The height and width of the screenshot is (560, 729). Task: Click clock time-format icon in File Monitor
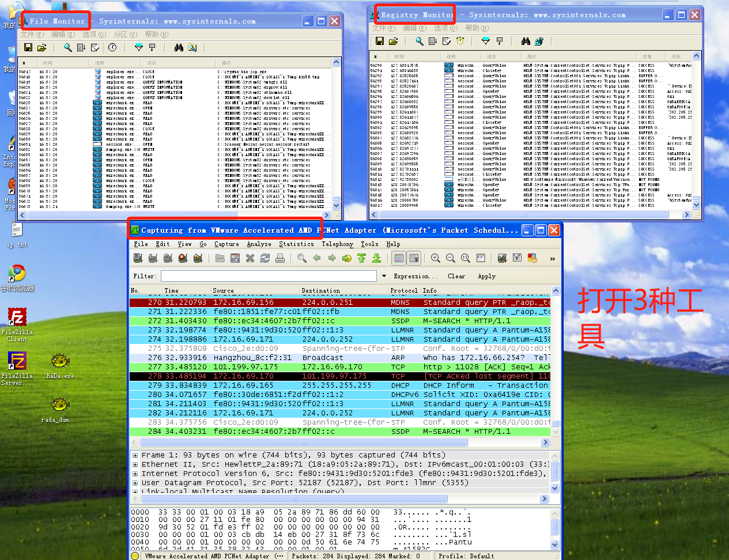tap(112, 48)
